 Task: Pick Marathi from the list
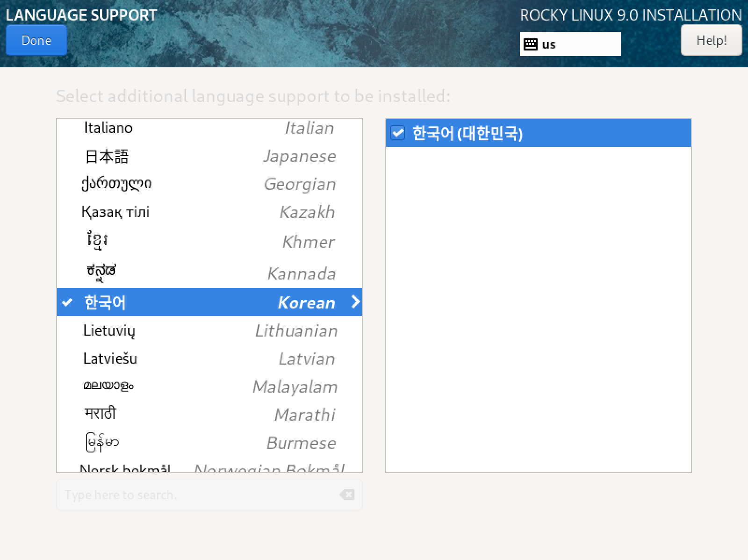(x=209, y=415)
